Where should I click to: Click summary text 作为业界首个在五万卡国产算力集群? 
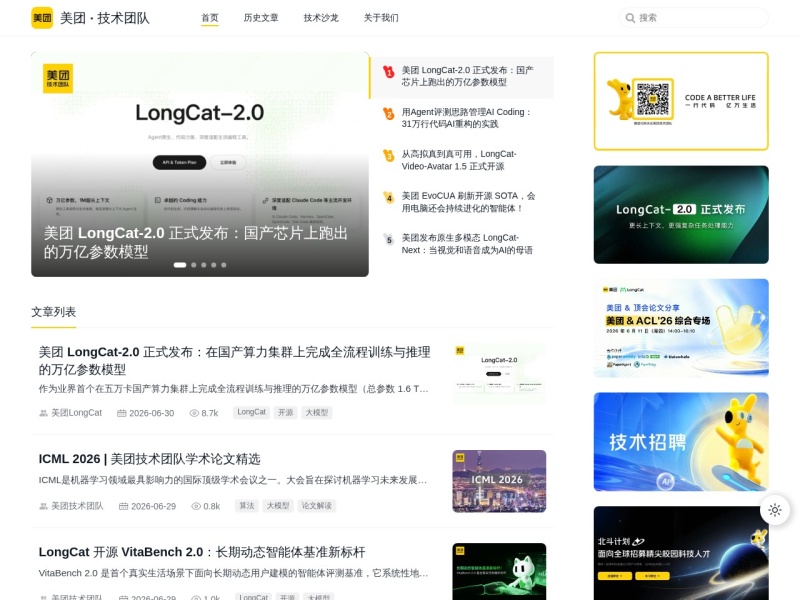coord(234,389)
